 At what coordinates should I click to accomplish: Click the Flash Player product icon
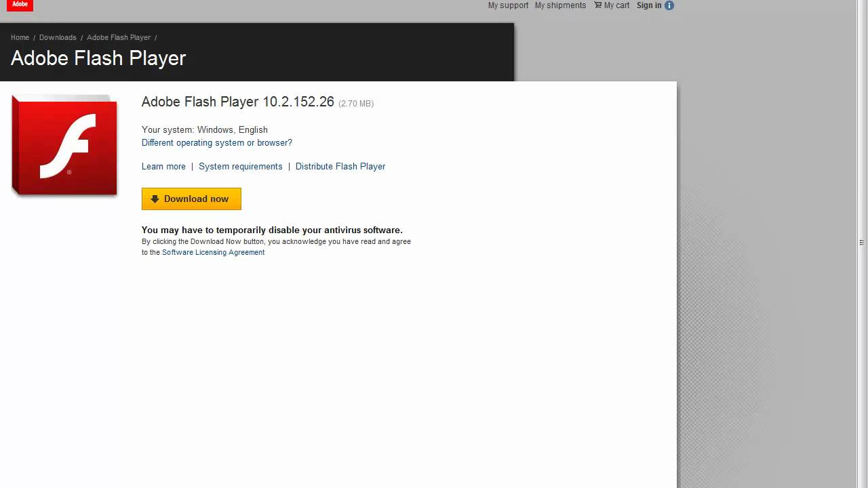[x=64, y=146]
